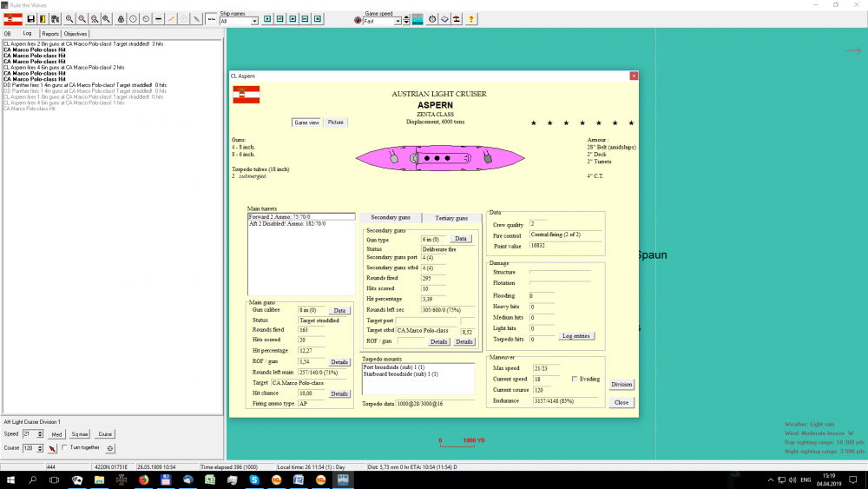Click the Structure damage progress bar
Screen dimensions: 868x489
pos(560,272)
